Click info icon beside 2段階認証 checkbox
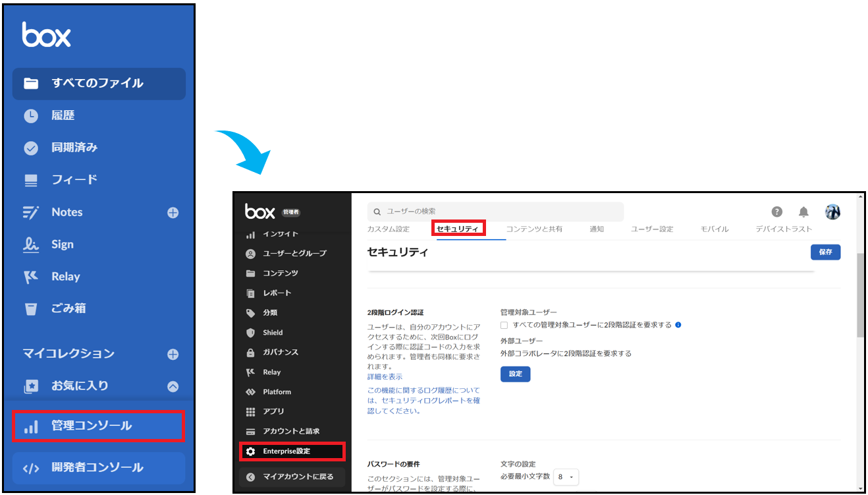 (x=678, y=325)
